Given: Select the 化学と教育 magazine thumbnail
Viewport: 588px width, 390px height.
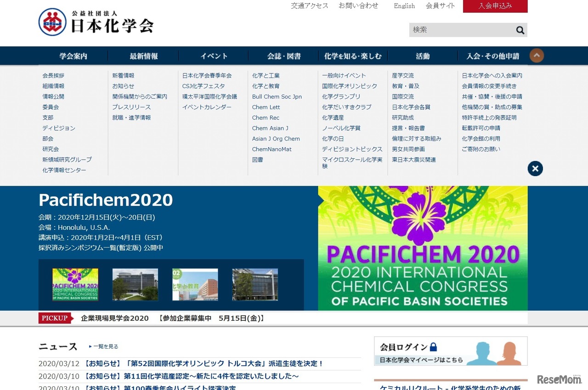Looking at the screenshot, I should pos(195,284).
